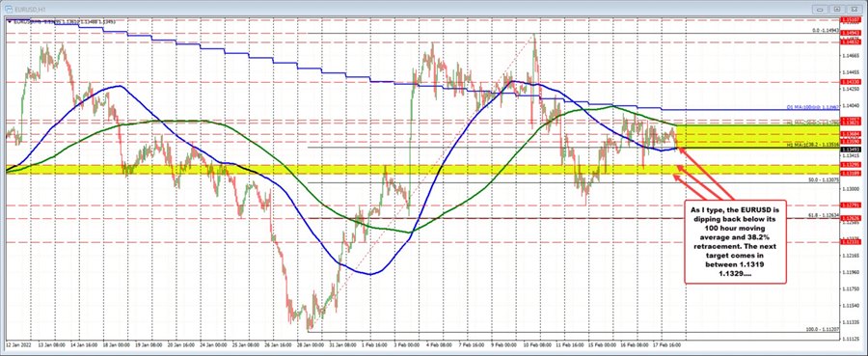Click the 0.0 - 1.14943 Fibonacci label
This screenshot has width=868, height=356.
pos(825,31)
